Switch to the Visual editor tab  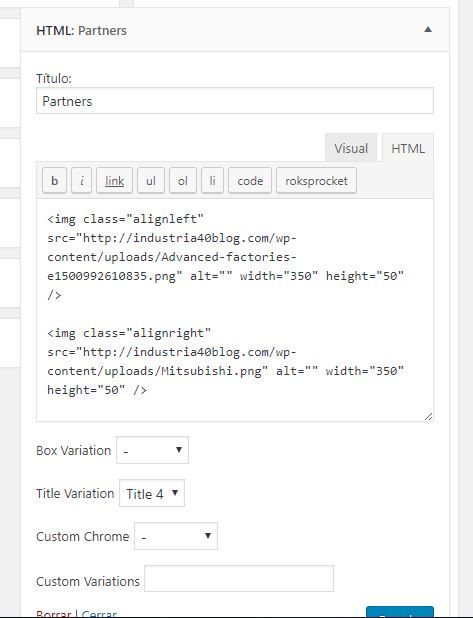[x=351, y=148]
